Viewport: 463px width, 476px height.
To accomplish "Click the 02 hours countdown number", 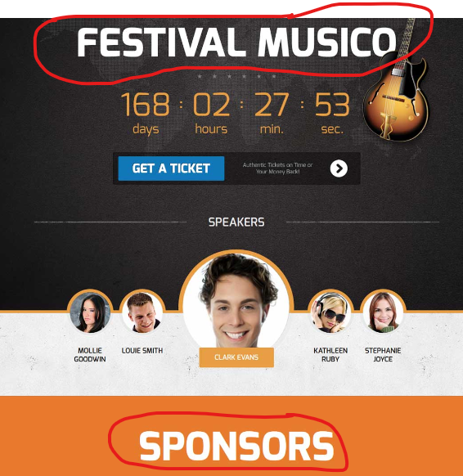I will tap(211, 105).
